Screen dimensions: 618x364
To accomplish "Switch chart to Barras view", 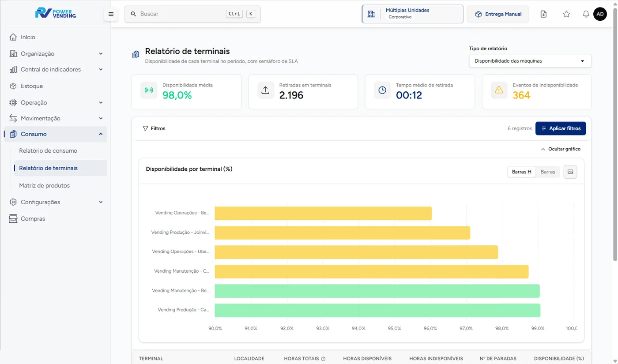I will pyautogui.click(x=548, y=172).
